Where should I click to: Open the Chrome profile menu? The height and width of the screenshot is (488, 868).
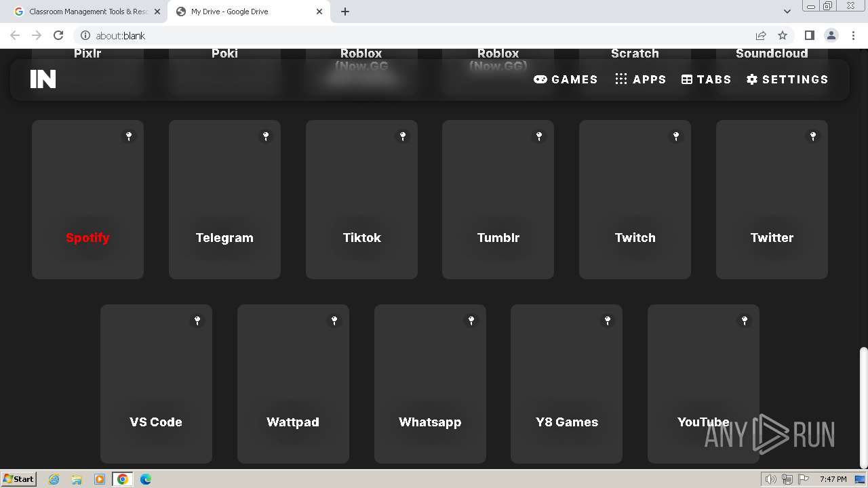click(x=831, y=35)
